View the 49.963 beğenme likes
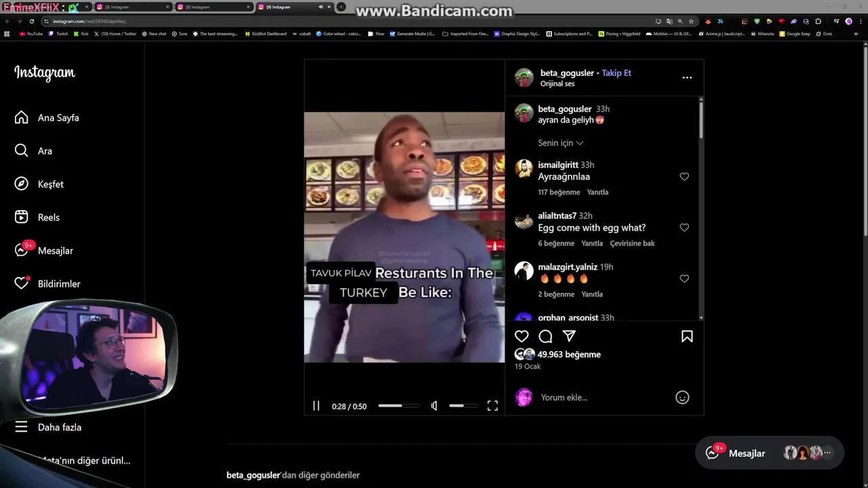This screenshot has height=488, width=868. coord(569,354)
